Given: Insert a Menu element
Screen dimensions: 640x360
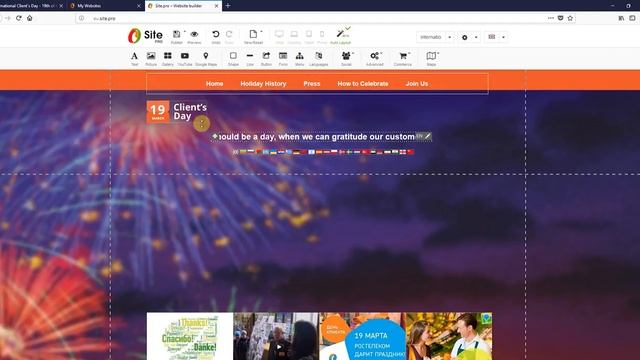Looking at the screenshot, I should click(x=299, y=56).
